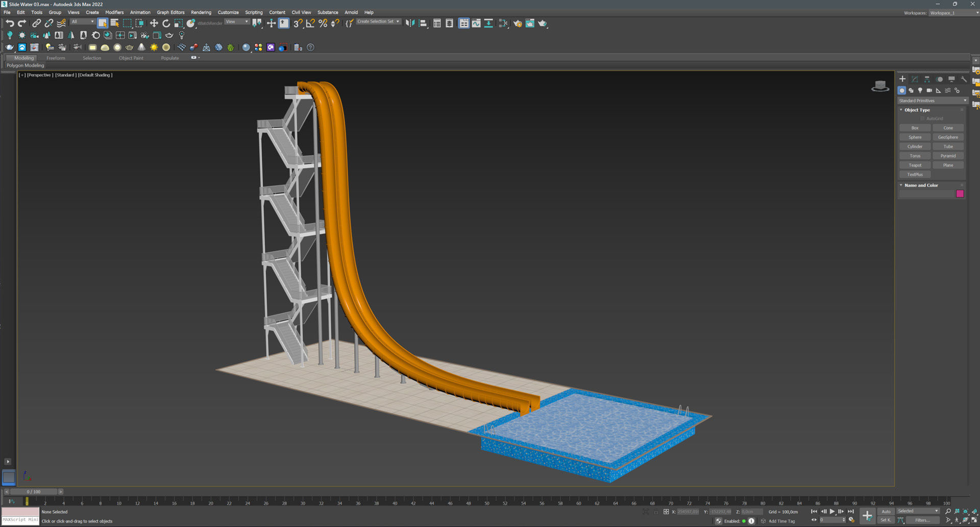Toggle Window/Crossing selection mode

(139, 23)
